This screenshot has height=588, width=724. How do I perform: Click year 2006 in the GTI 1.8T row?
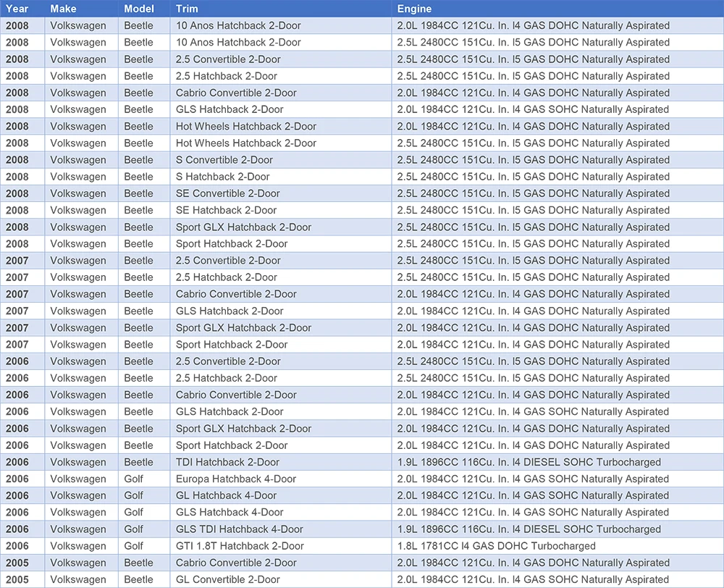click(22, 546)
